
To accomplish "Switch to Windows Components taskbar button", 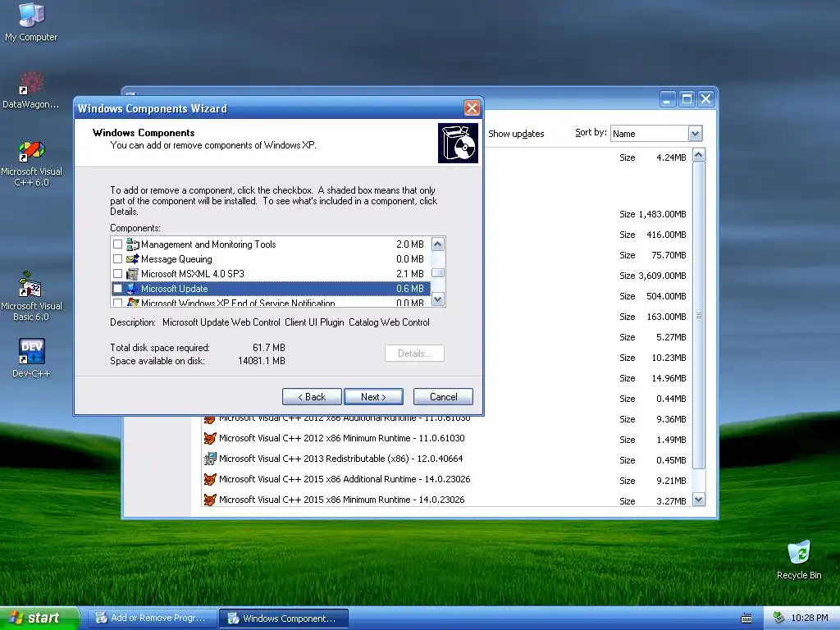I will click(284, 619).
